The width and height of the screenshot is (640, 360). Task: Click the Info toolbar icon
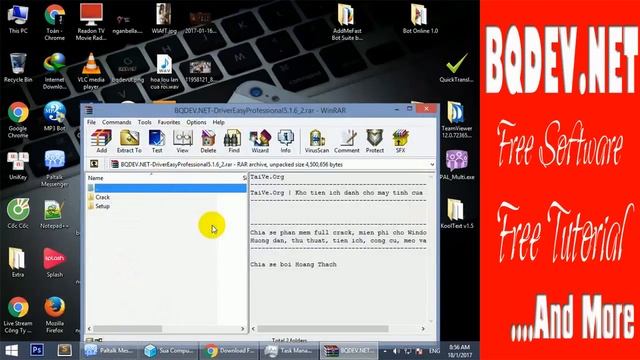pos(285,141)
